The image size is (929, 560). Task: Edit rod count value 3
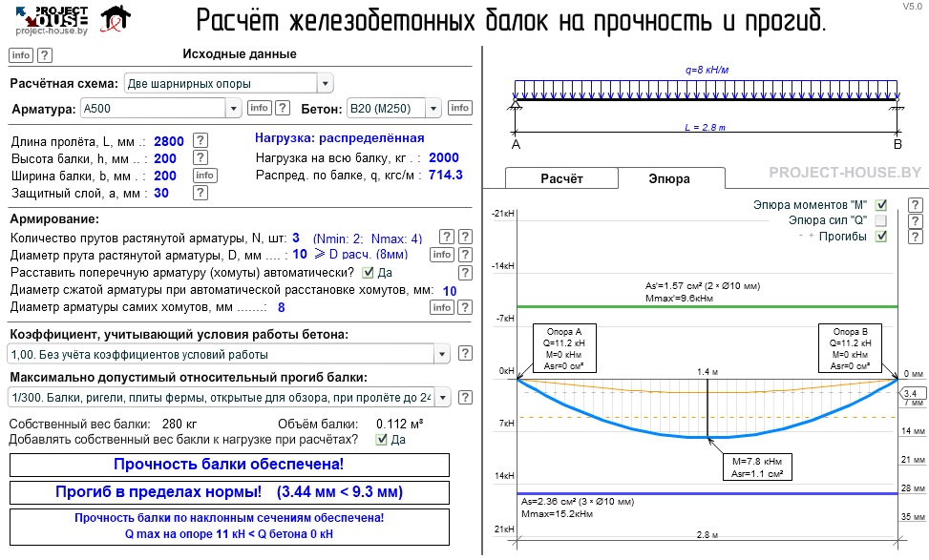tap(296, 238)
